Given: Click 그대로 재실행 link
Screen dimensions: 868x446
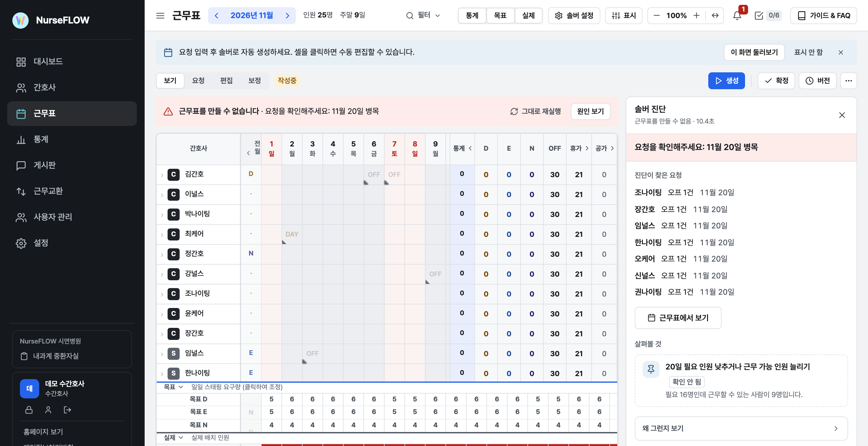Looking at the screenshot, I should point(536,111).
